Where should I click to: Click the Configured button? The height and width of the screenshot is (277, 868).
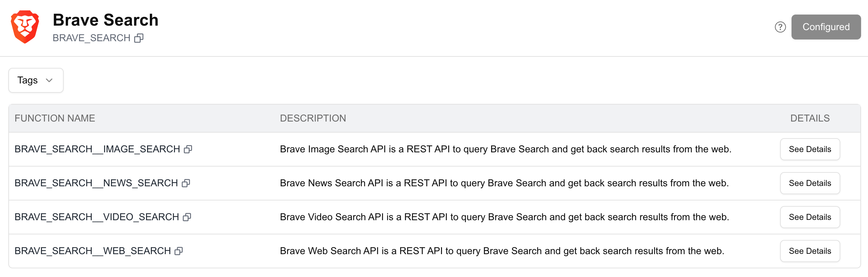pyautogui.click(x=826, y=27)
